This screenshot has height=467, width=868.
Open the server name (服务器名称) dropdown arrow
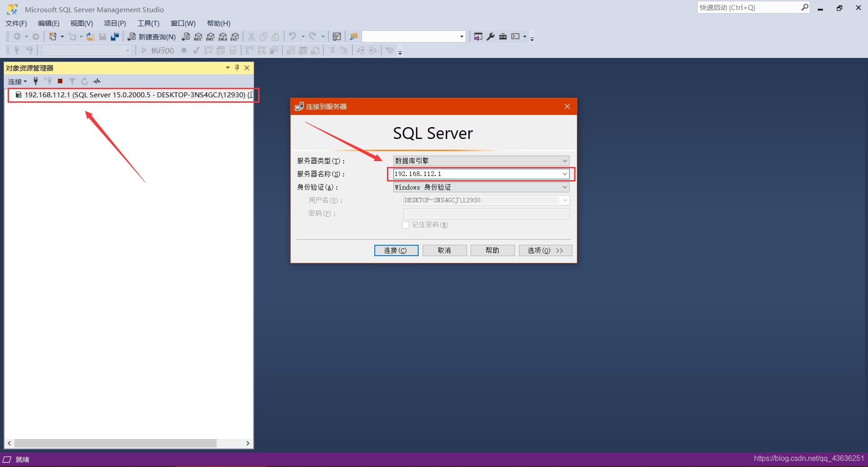pyautogui.click(x=565, y=174)
